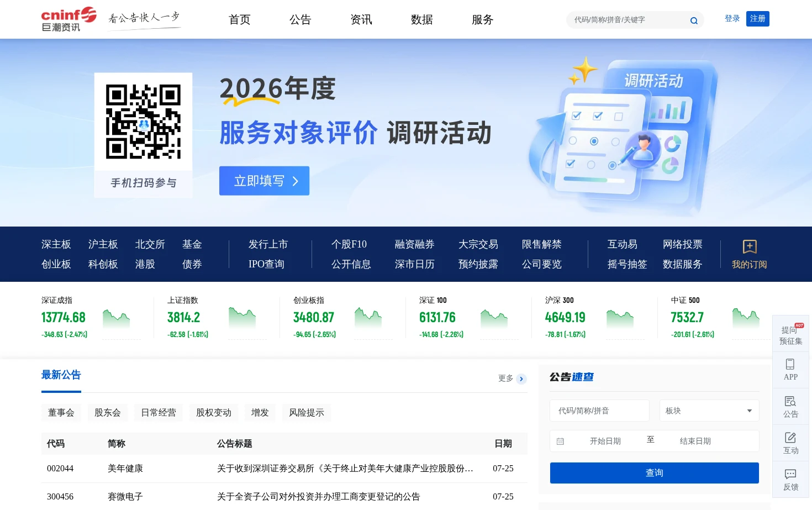812x510 pixels.
Task: Click the 更多 arrow icon
Action: pos(521,379)
